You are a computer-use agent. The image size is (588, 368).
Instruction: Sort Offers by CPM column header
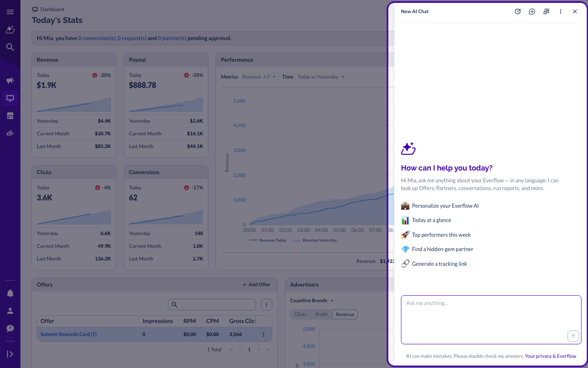[x=212, y=321]
